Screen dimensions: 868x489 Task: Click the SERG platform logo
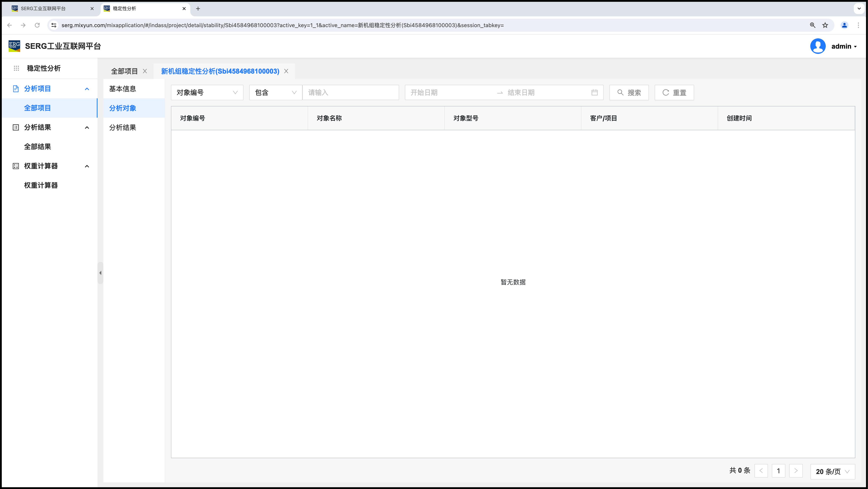coord(14,46)
